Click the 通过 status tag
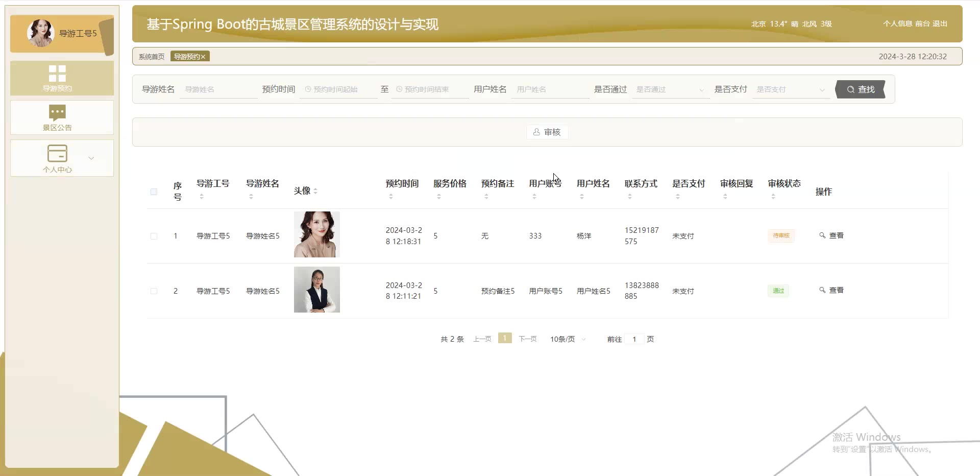The image size is (980, 476). (778, 291)
